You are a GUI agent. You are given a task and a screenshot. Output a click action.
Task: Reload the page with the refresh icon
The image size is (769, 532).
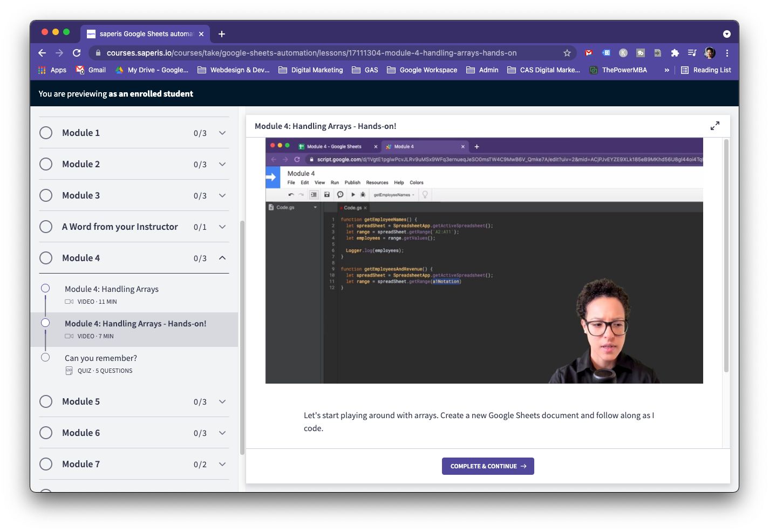(77, 53)
